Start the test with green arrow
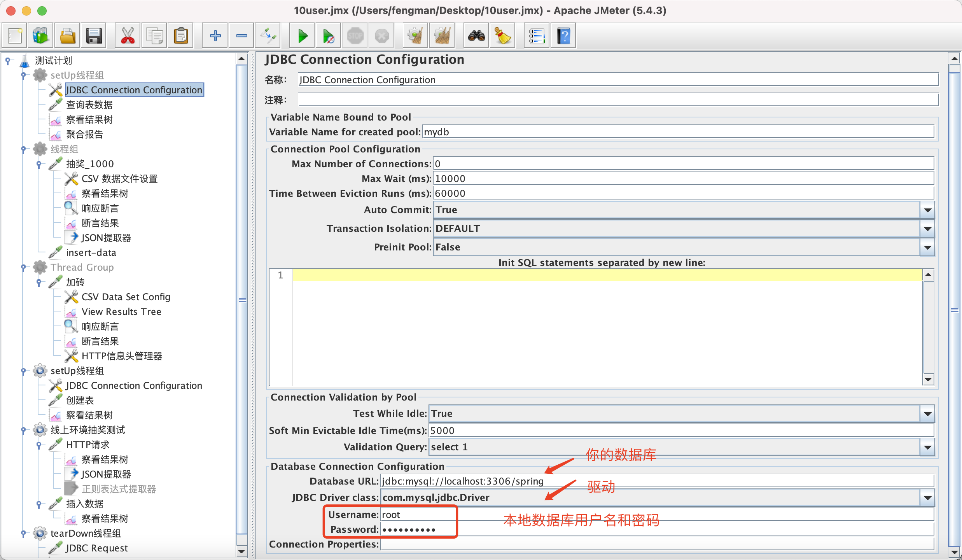Screen dimensions: 962x560 pos(302,36)
